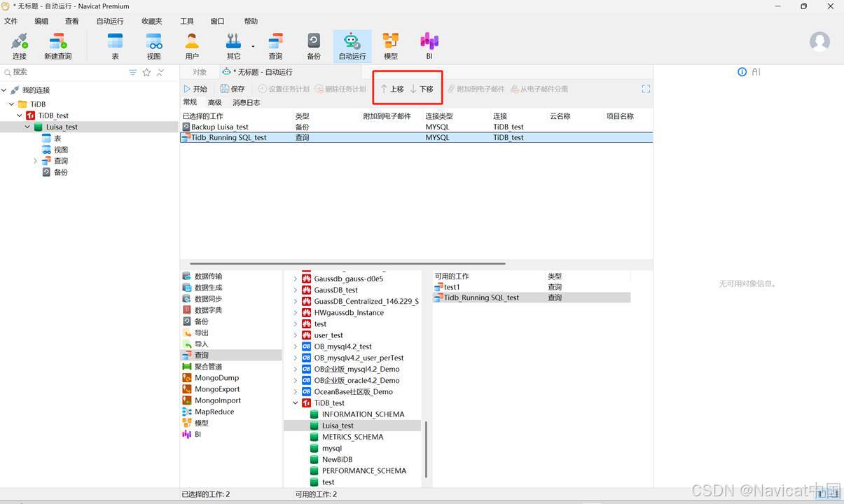Open the BI toolbar icon
844x504 pixels.
click(x=429, y=46)
